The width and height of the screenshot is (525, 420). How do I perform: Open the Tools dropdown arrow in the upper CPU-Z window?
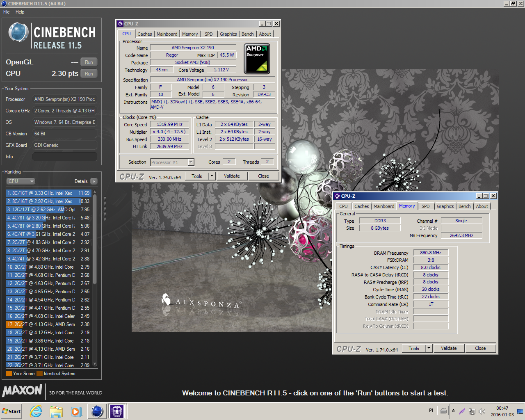click(212, 176)
